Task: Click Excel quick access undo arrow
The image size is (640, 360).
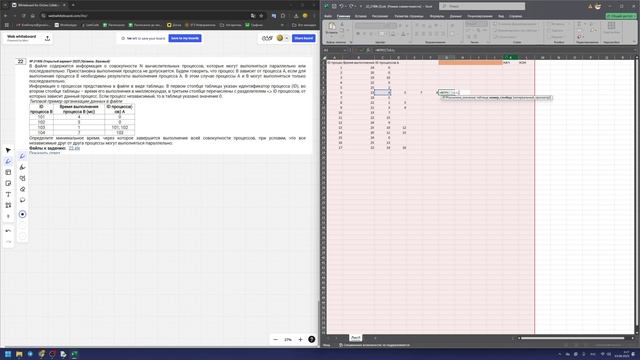Action: pos(341,6)
